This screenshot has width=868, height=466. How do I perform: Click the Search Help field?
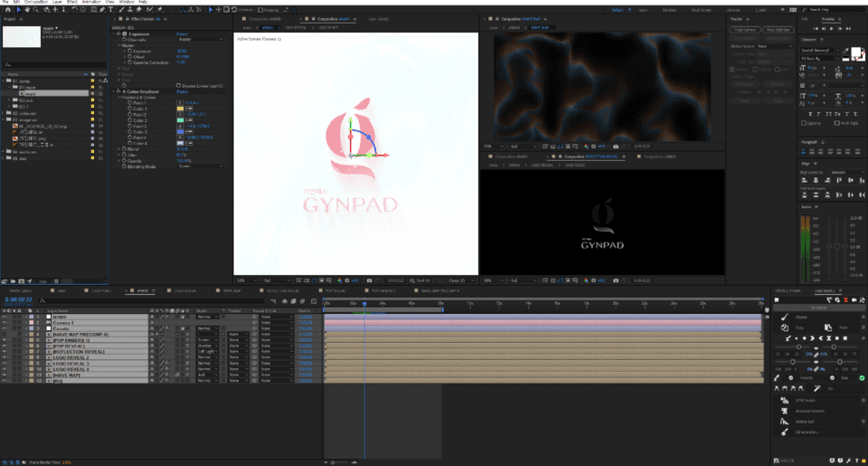[835, 10]
